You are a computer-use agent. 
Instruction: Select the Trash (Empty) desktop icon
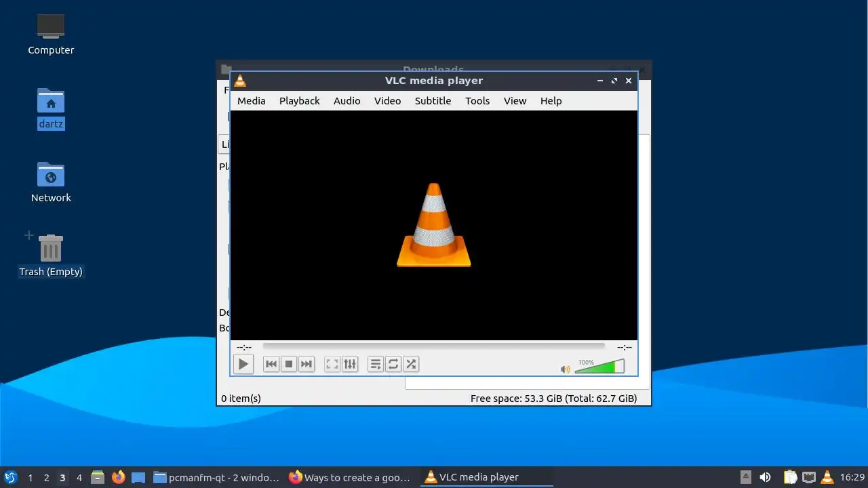point(51,256)
